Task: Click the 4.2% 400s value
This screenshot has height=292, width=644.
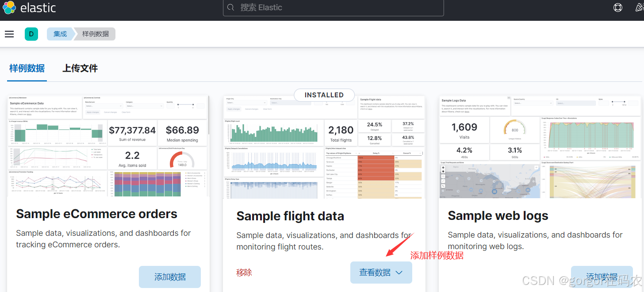Action: (x=464, y=150)
